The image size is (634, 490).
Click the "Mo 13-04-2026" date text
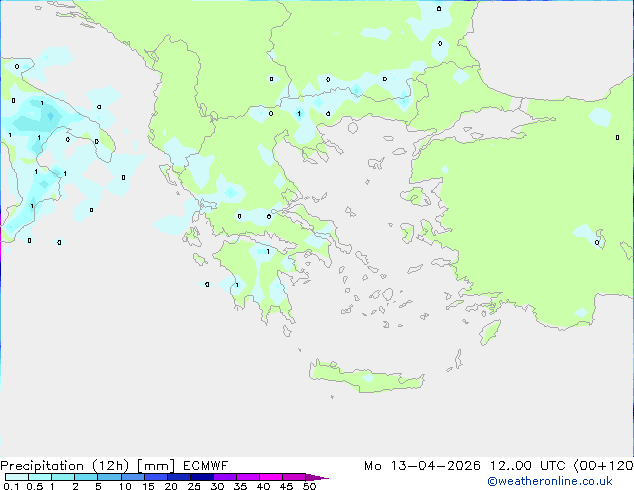[422, 466]
